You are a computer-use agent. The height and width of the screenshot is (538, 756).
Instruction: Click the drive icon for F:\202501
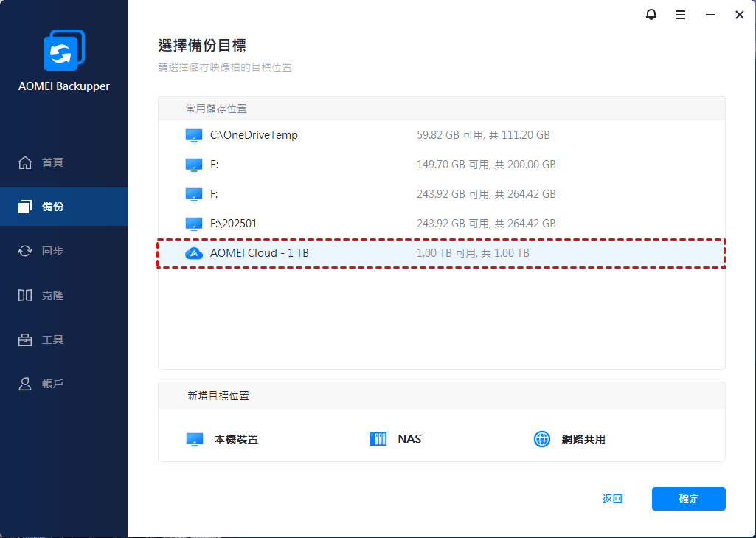[194, 224]
